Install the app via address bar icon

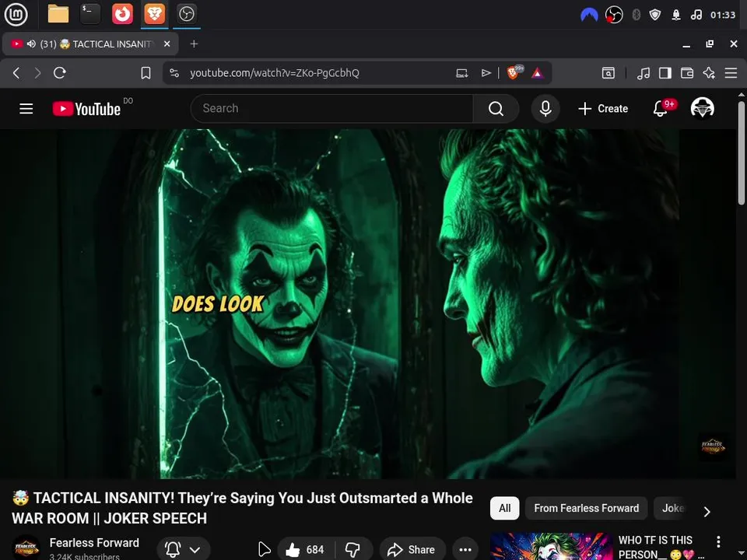(461, 73)
